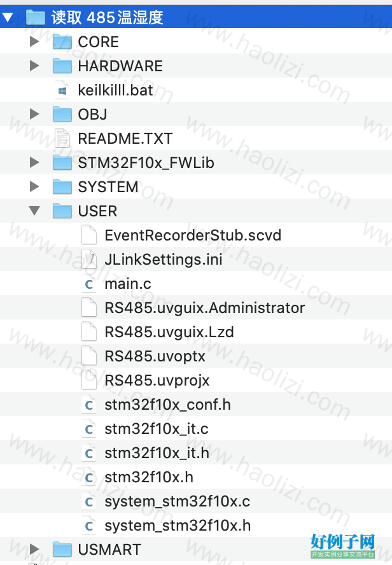The width and height of the screenshot is (392, 565).
Task: Select the RS485.uvoptx file name
Action: 155,356
